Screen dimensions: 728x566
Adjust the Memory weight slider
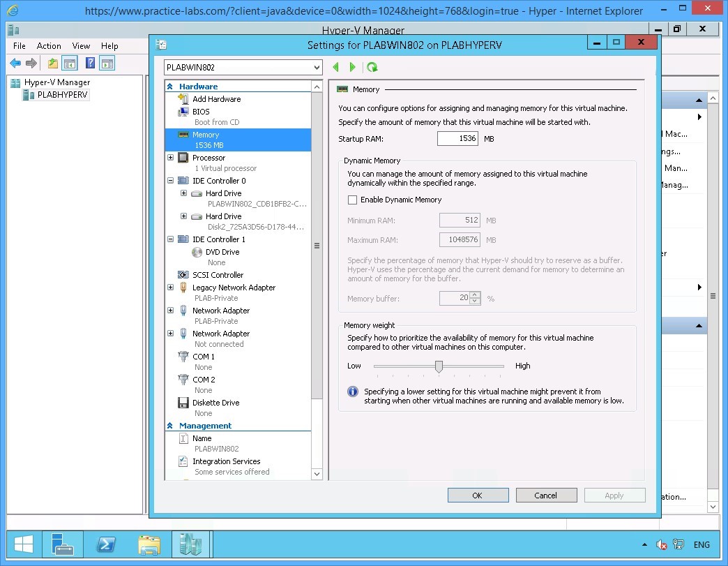[x=438, y=366]
